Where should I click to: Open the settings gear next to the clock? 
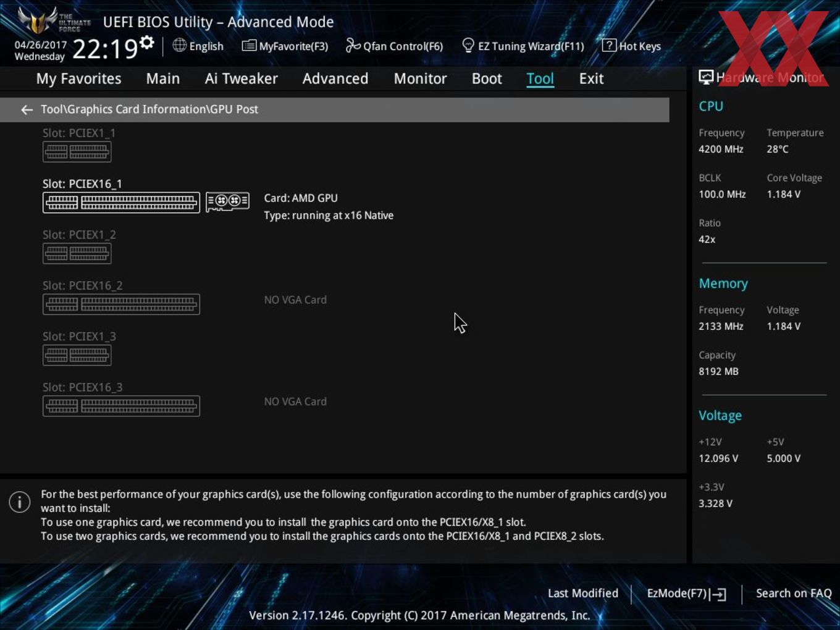[147, 43]
